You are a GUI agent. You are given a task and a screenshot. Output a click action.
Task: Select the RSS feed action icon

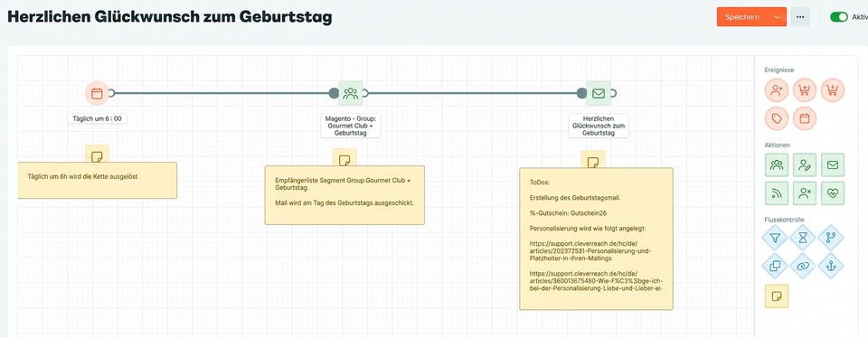(777, 193)
